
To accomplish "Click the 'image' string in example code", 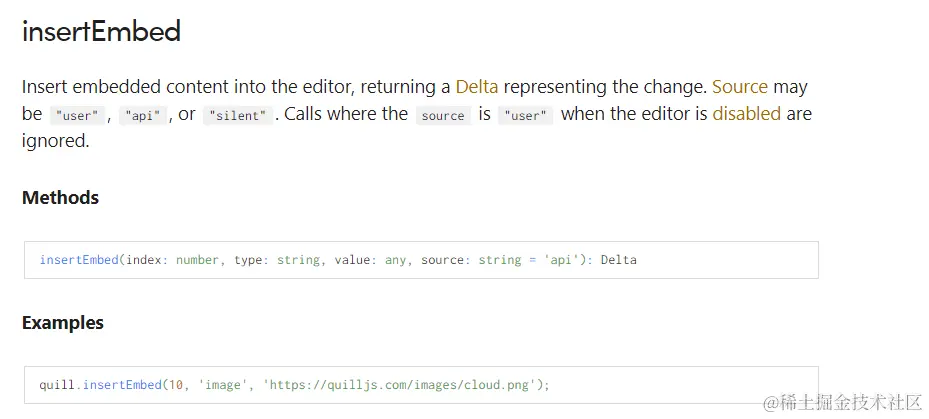I will pos(227,385).
